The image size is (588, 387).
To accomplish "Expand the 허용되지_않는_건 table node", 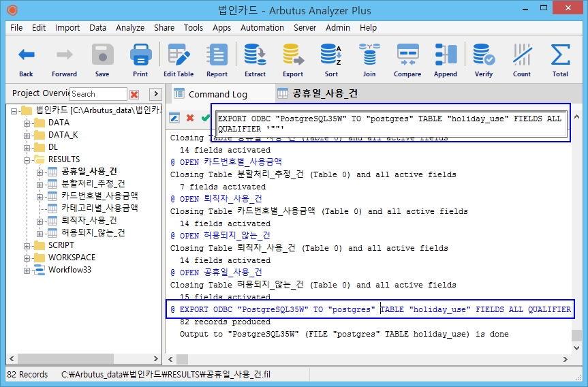I will [x=40, y=234].
